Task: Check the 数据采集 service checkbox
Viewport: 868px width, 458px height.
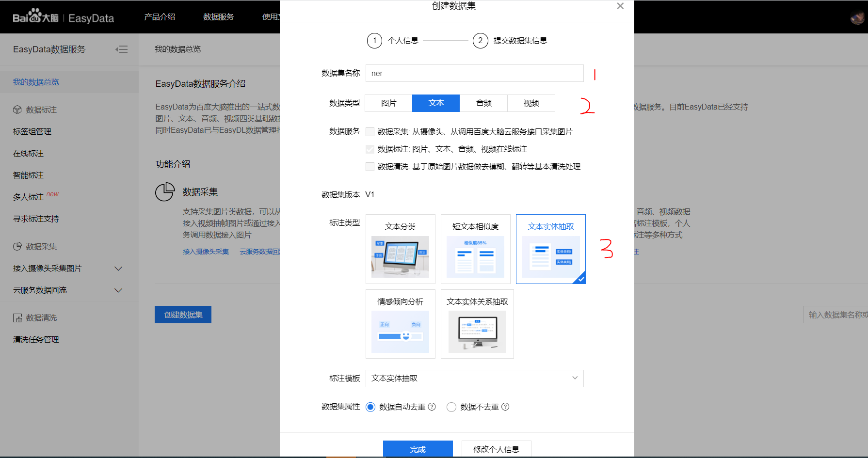Action: [370, 132]
